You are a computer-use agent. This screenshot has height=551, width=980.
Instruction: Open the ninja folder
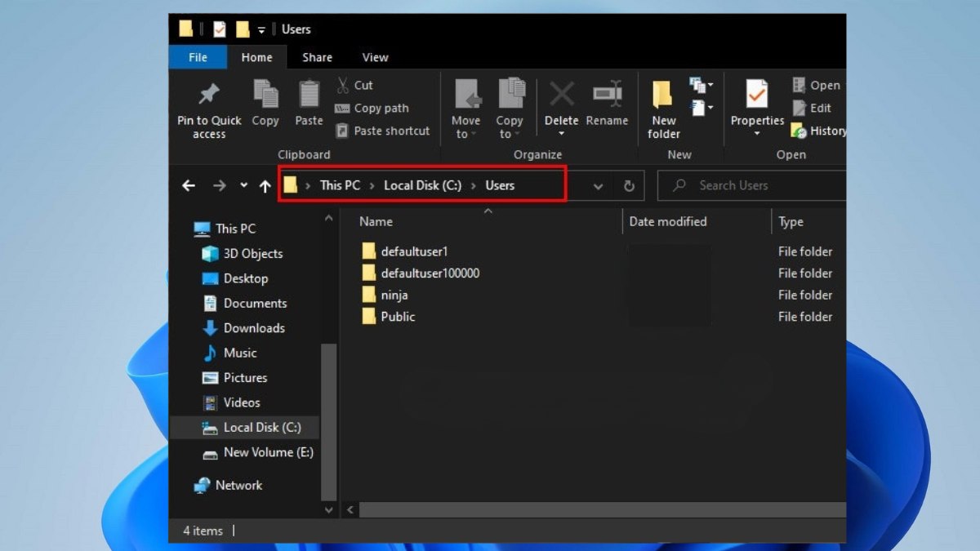point(395,295)
